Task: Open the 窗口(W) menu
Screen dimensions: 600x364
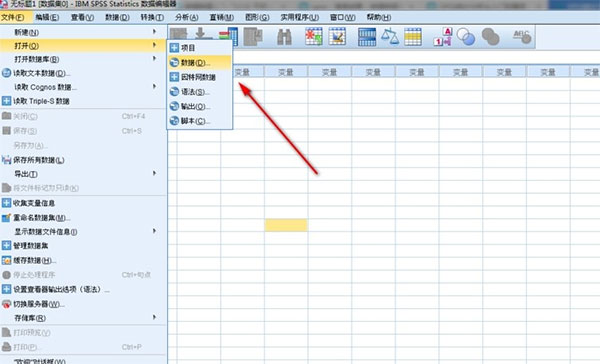Action: pyautogui.click(x=342, y=18)
